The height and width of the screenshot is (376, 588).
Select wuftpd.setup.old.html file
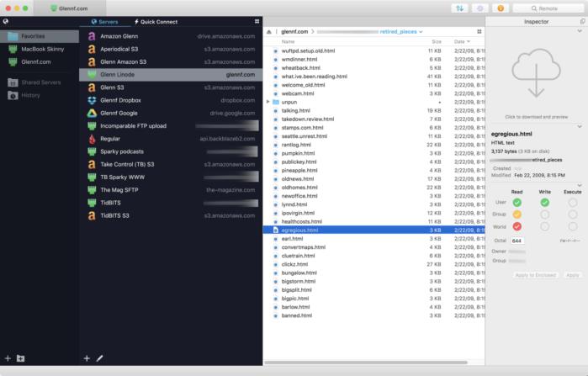pos(373,50)
